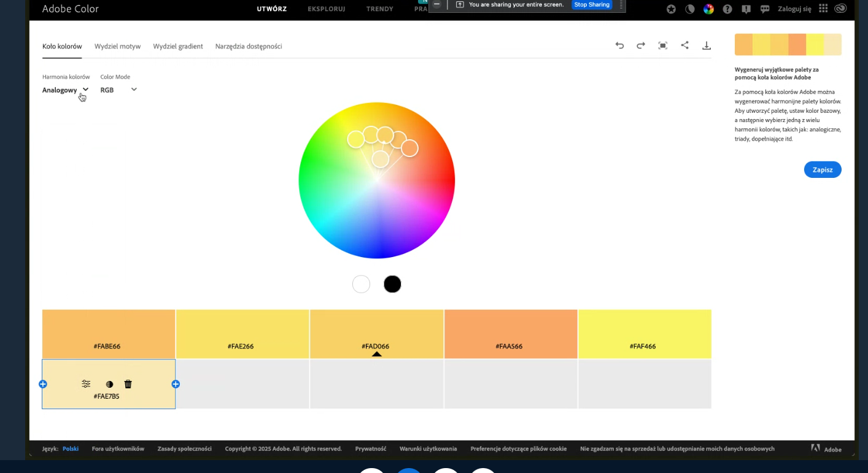The width and height of the screenshot is (868, 473).
Task: Switch to Koło kolorów tab
Action: click(x=62, y=46)
